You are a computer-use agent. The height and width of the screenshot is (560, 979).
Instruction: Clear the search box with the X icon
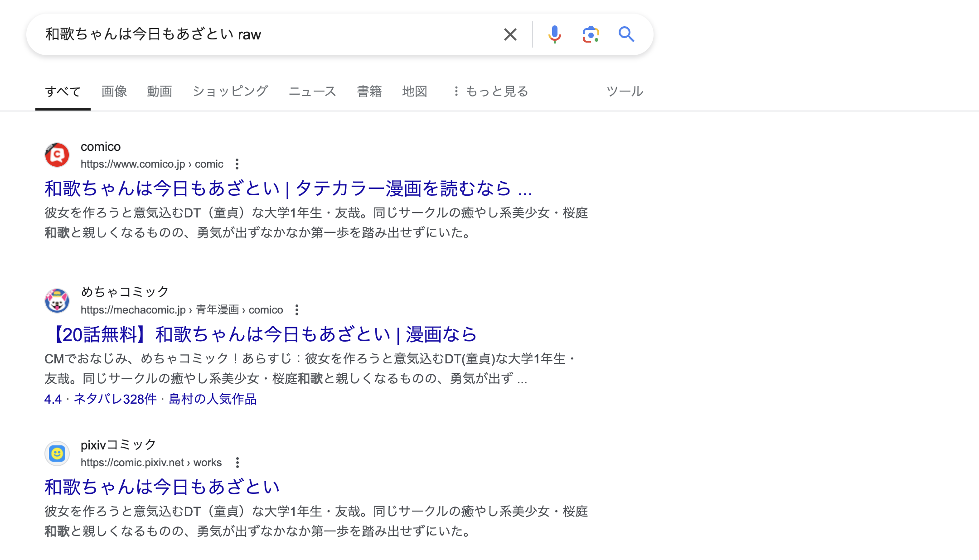[510, 34]
